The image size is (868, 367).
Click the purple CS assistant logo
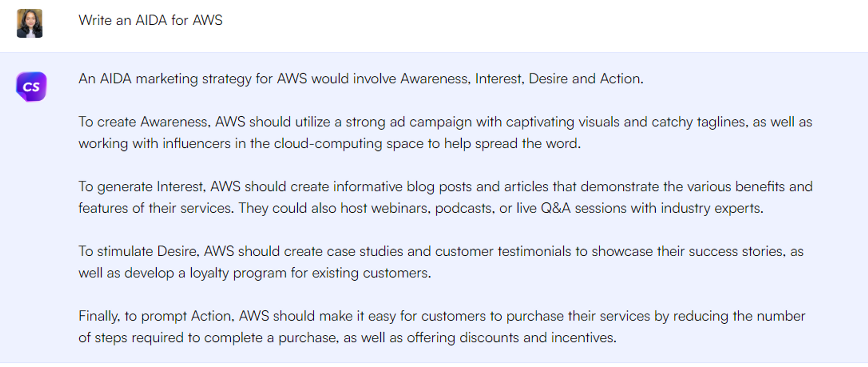31,87
